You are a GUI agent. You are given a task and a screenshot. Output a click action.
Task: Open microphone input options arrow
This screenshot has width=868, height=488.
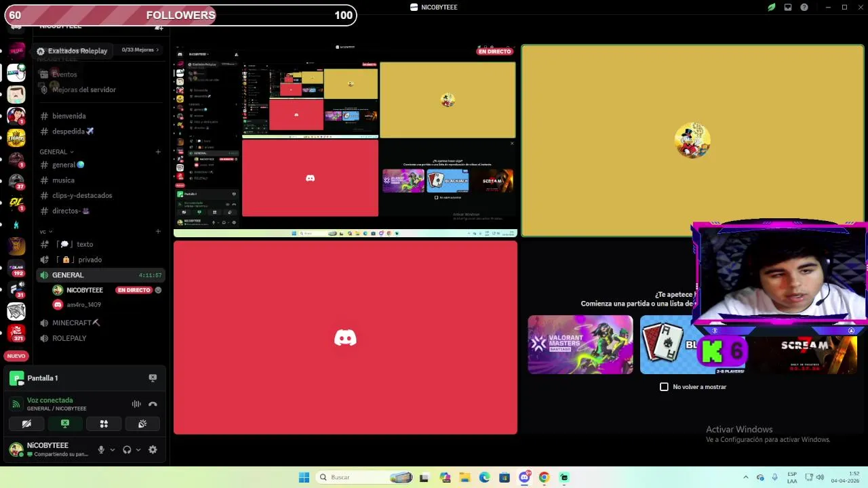(x=113, y=449)
